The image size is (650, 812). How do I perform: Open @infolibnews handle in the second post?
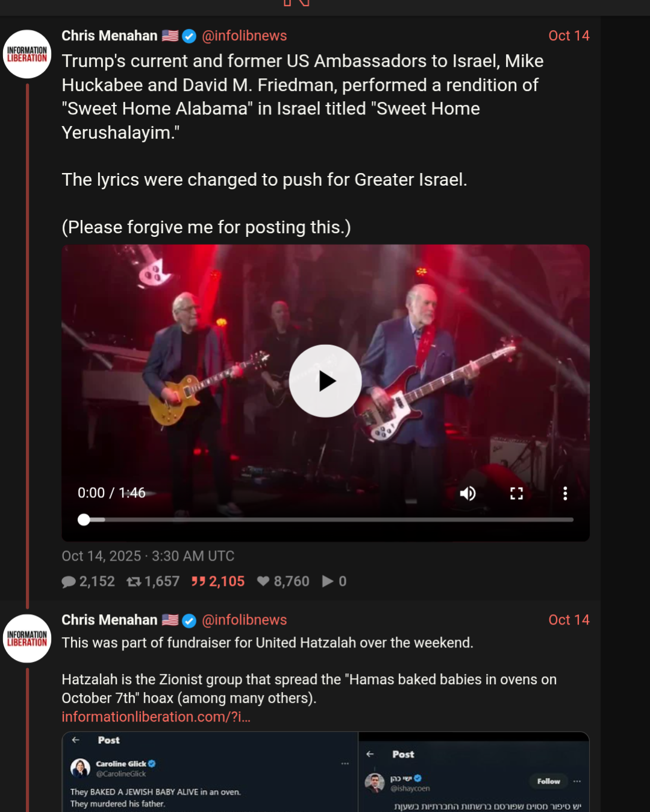click(244, 620)
